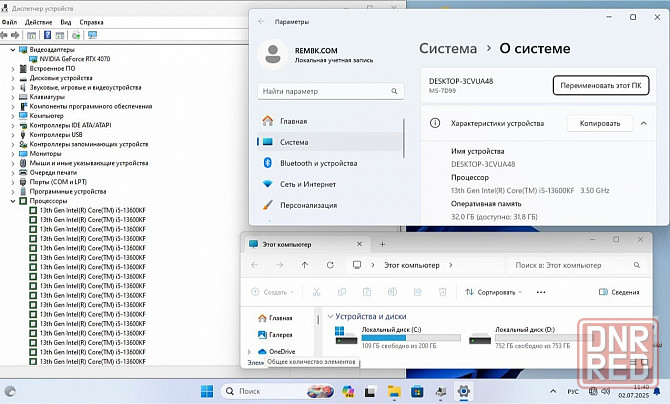This screenshot has width=670, height=404.
Task: Open the Действие menu in Device Manager
Action: [38, 22]
